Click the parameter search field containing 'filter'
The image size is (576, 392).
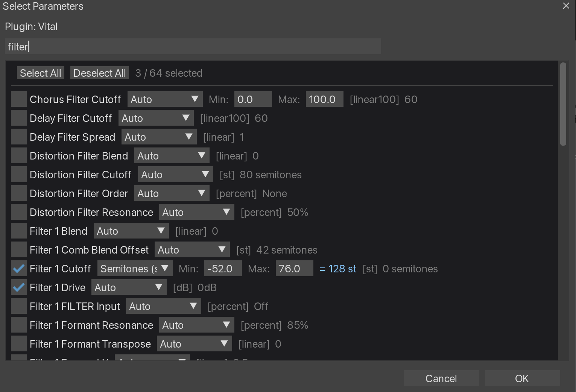click(x=193, y=46)
